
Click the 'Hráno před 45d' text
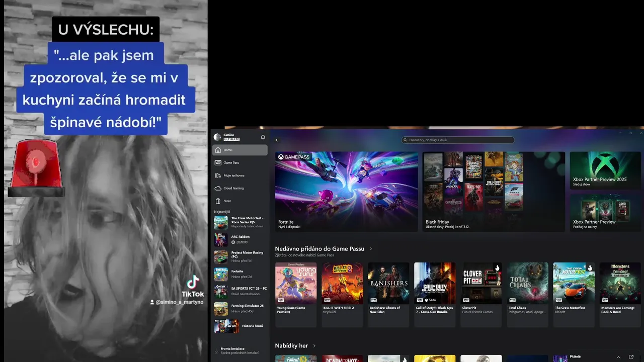(x=243, y=311)
